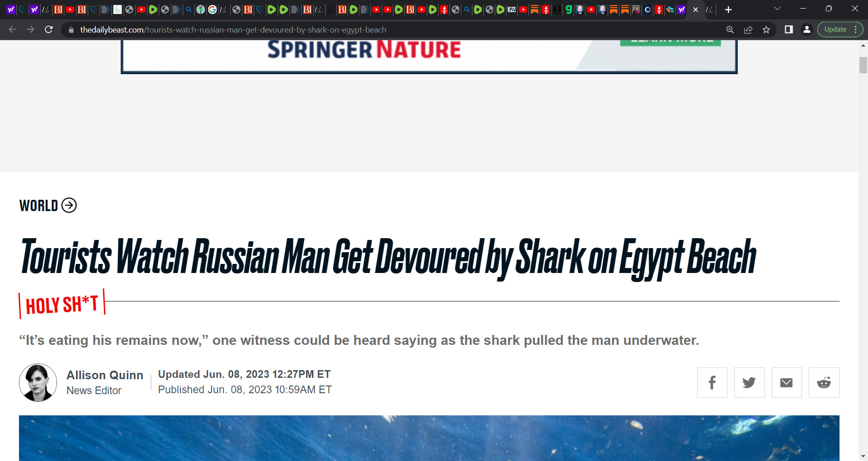Share the article on Facebook

pyautogui.click(x=712, y=382)
